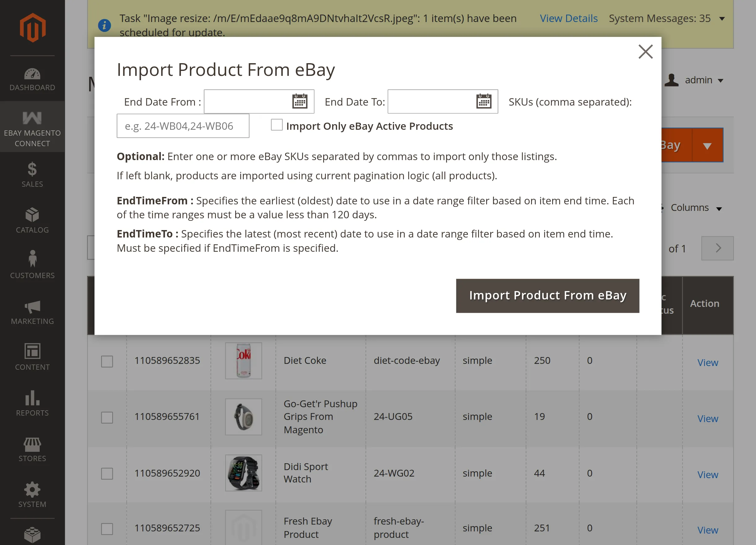Click the Go-Get'r Pushup Grips thumbnail
The width and height of the screenshot is (756, 545).
pos(244,417)
